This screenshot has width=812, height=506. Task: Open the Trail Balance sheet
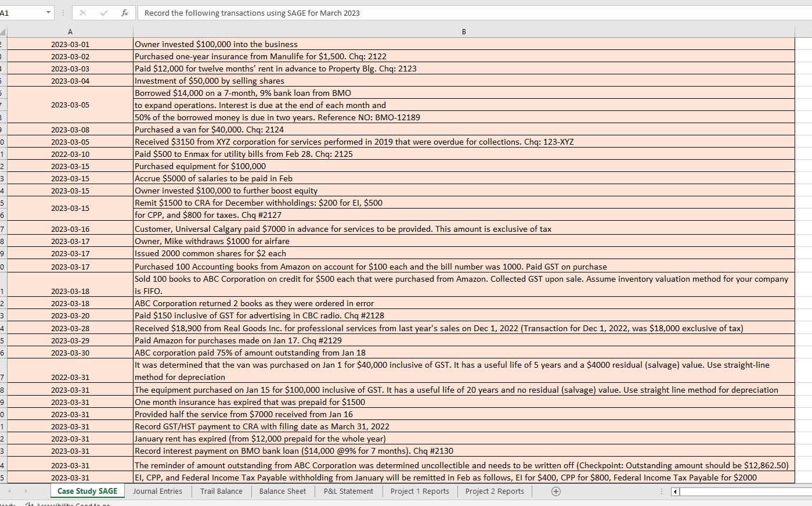coord(221,491)
